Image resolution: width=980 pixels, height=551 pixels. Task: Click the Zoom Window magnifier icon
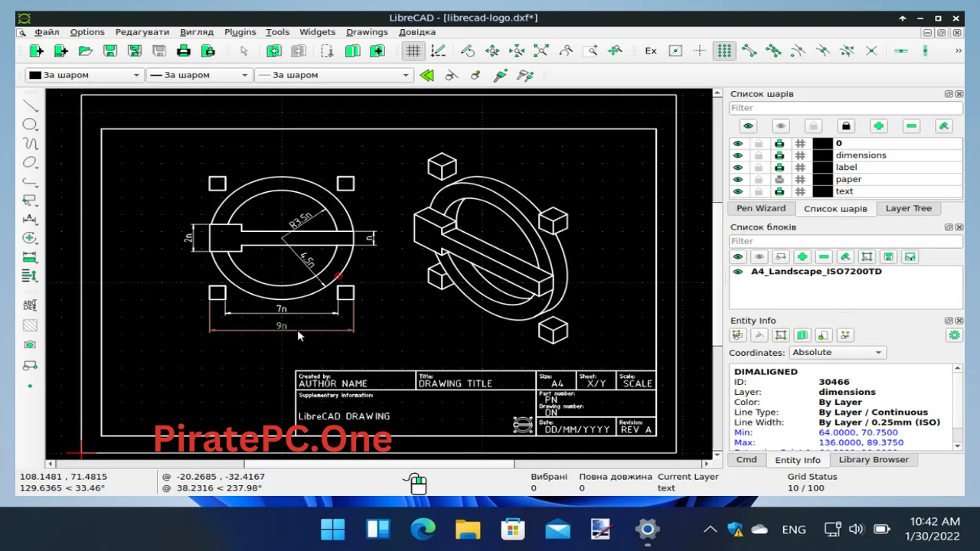[x=590, y=51]
